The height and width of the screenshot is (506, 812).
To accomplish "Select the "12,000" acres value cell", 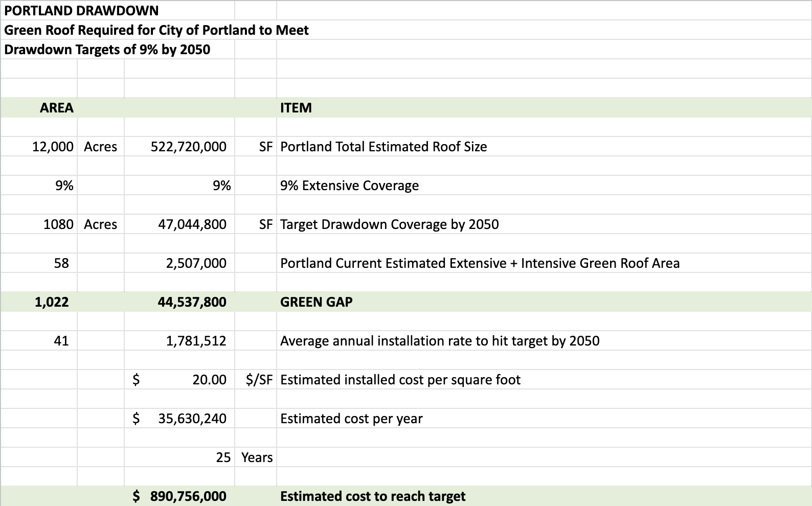I will (53, 147).
